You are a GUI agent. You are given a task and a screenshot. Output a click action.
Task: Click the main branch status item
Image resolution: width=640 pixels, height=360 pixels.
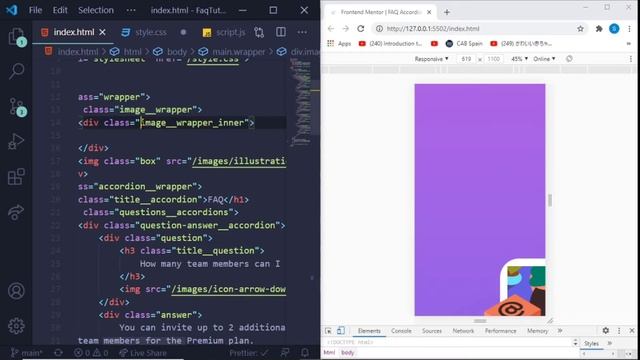point(27,353)
